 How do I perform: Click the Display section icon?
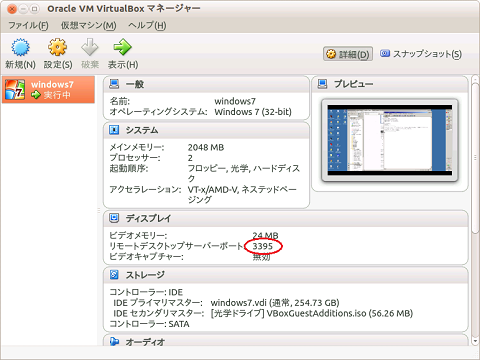click(x=114, y=218)
